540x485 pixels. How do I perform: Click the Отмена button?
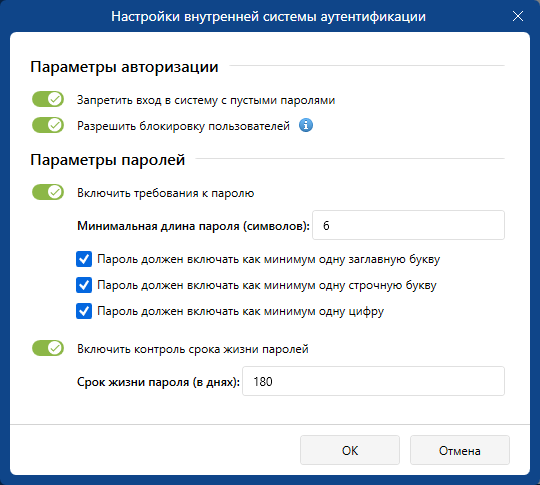pos(459,451)
